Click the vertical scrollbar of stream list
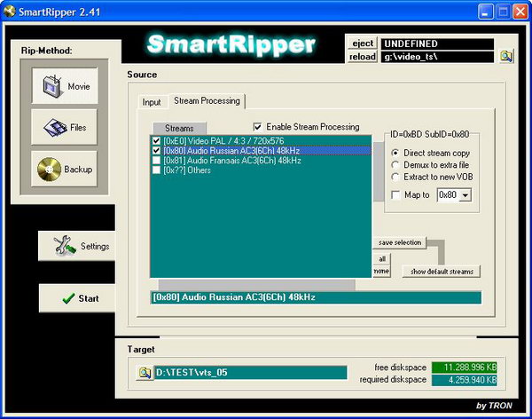 [379, 171]
